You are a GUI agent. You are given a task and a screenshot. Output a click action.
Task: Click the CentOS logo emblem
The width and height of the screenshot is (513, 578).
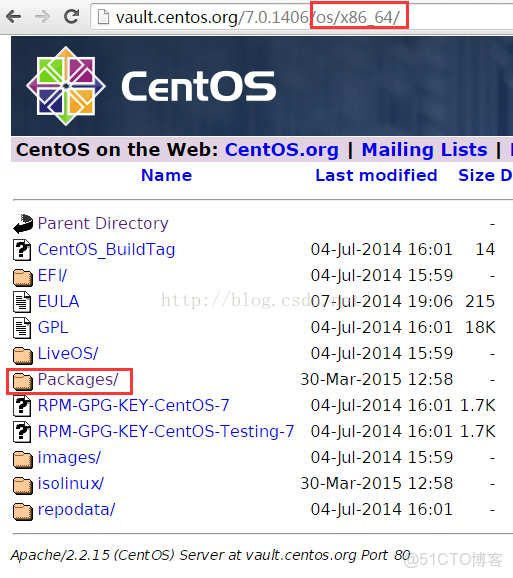coord(66,86)
